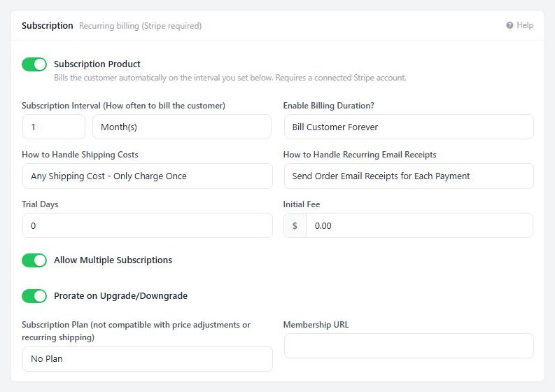Click 'How to Handle Recurring Email Receipts' label
The image size is (555, 392).
point(360,155)
